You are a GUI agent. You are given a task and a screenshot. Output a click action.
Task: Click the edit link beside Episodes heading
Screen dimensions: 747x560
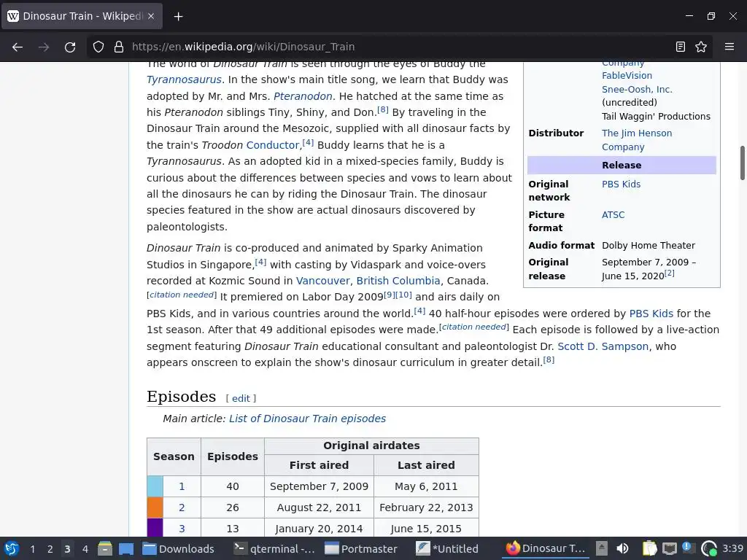point(241,399)
